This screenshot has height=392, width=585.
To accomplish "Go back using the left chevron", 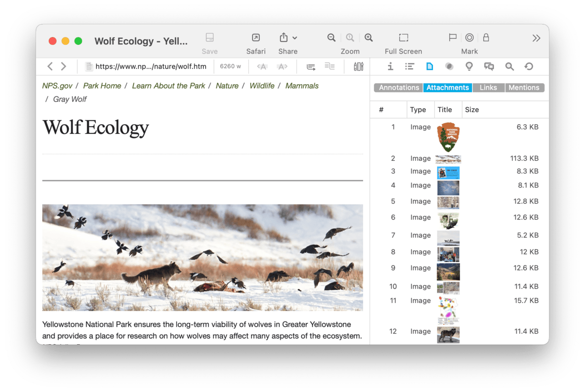I will pyautogui.click(x=50, y=67).
